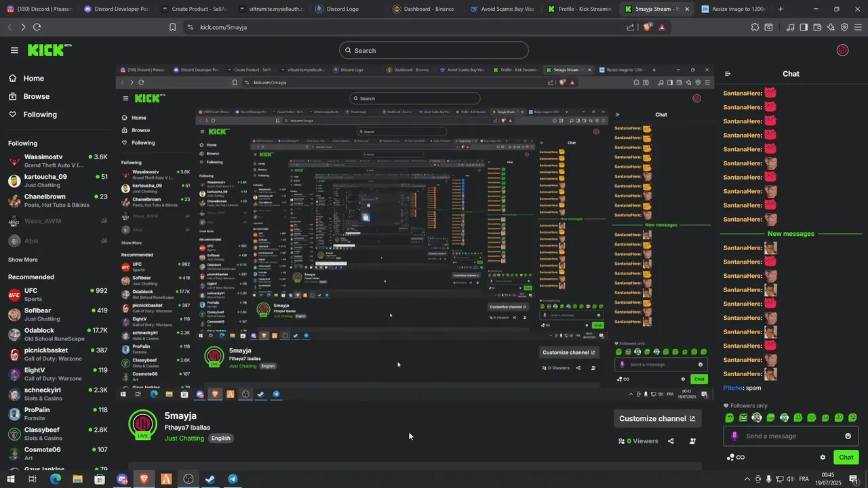Open UFC recommended channel
This screenshot has width=868, height=488.
[57, 294]
